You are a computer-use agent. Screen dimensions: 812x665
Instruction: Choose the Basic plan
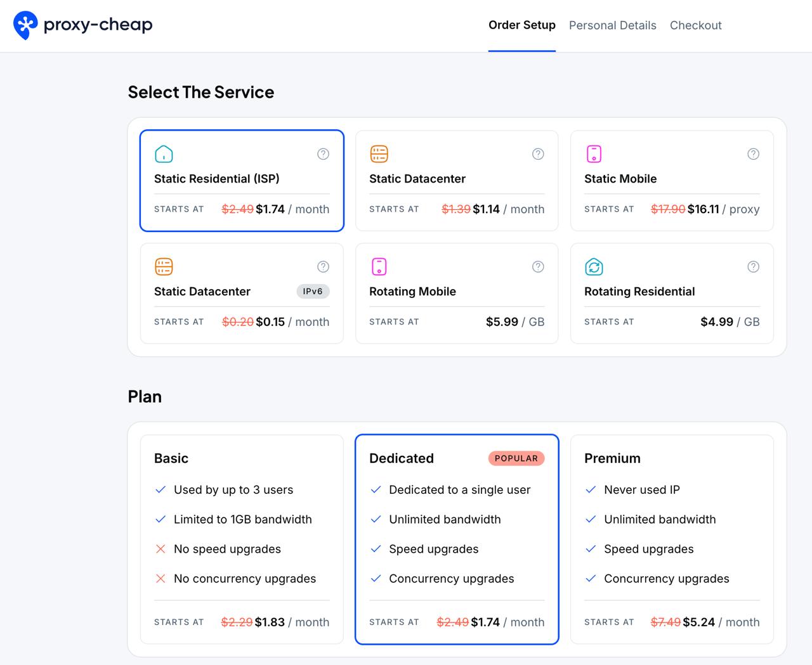241,539
